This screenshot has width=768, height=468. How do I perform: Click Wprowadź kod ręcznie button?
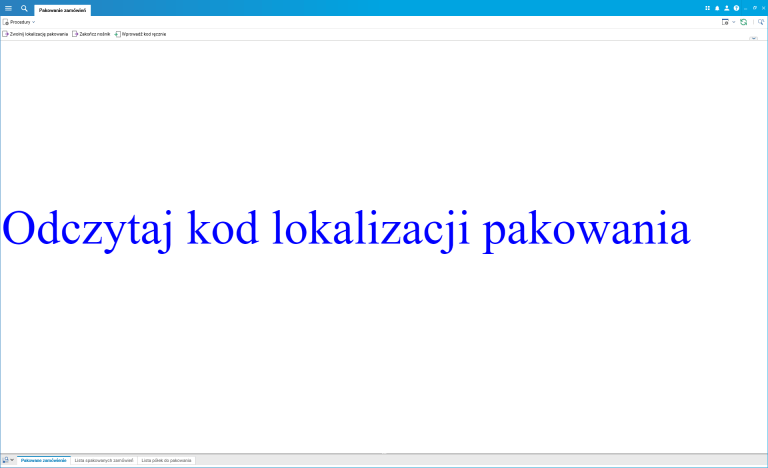tap(141, 34)
